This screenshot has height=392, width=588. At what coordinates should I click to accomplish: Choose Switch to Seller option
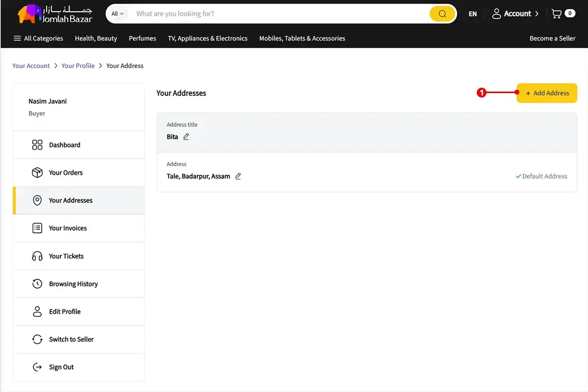71,339
